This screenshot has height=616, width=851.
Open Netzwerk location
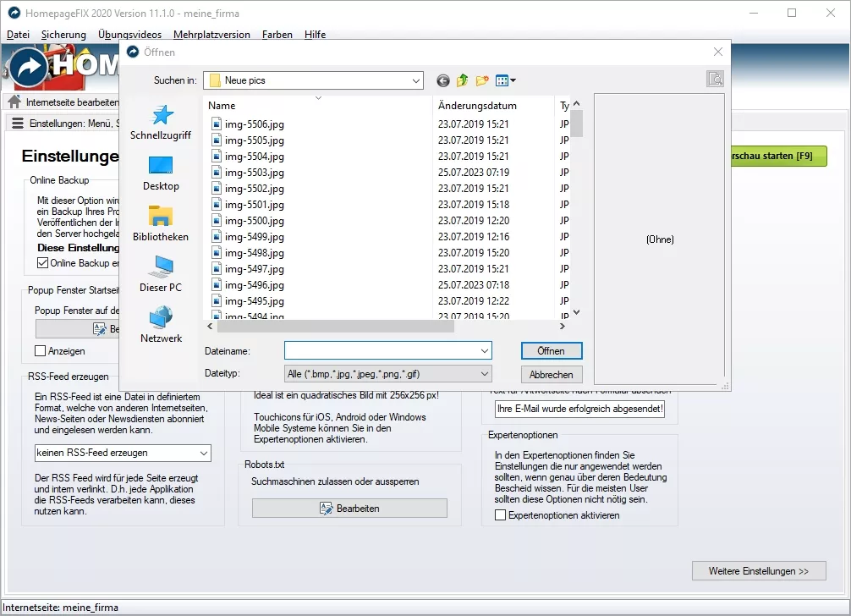click(x=161, y=325)
